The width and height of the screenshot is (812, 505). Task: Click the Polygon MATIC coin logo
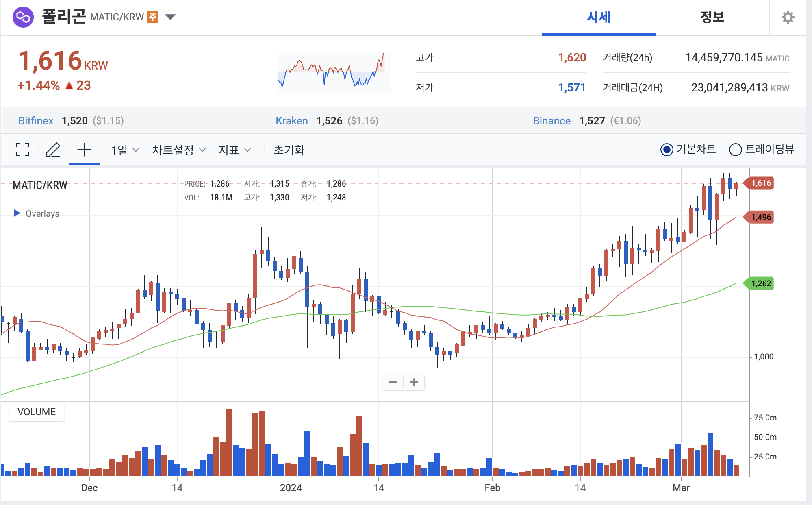coord(23,17)
